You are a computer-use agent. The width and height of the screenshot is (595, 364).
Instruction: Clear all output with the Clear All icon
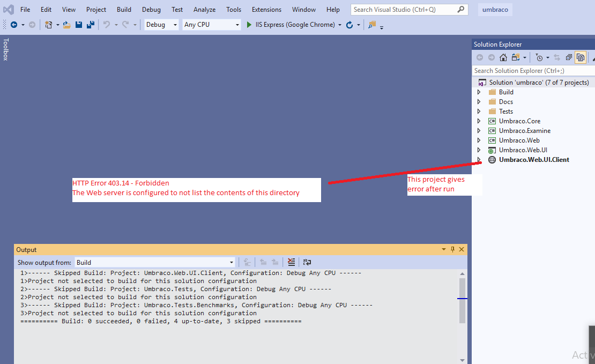pos(291,262)
